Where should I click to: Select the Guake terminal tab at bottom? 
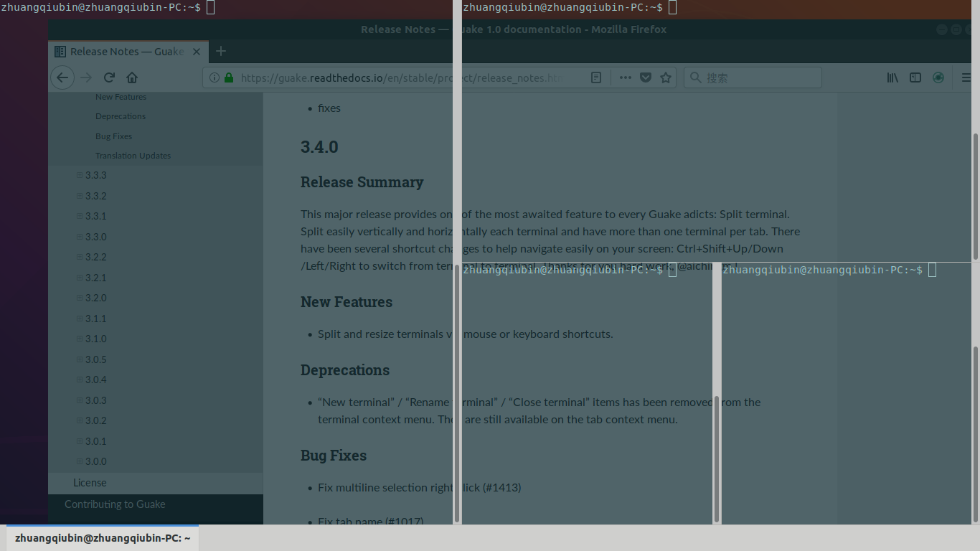103,537
